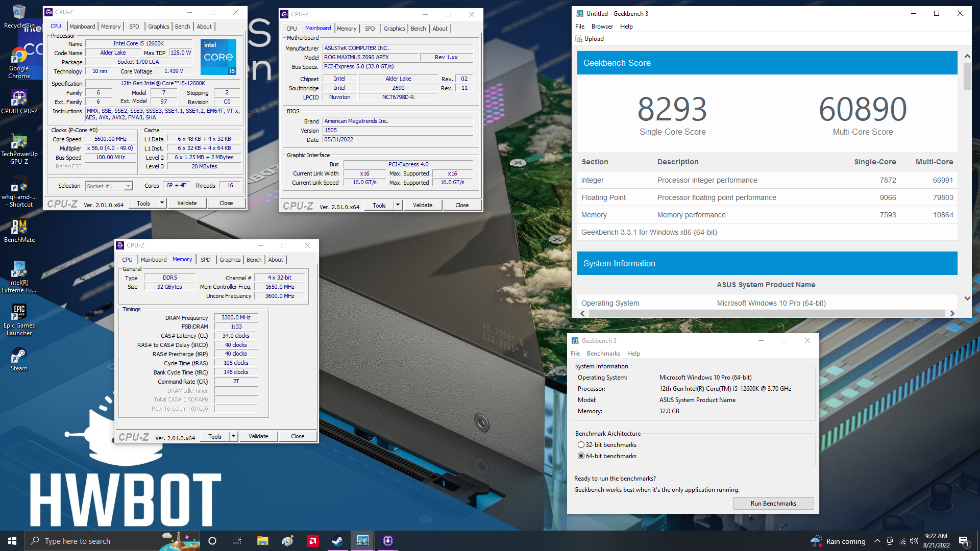Open the About tab in CPU-Z Memory window
Screen dimensions: 980x551
[276, 260]
